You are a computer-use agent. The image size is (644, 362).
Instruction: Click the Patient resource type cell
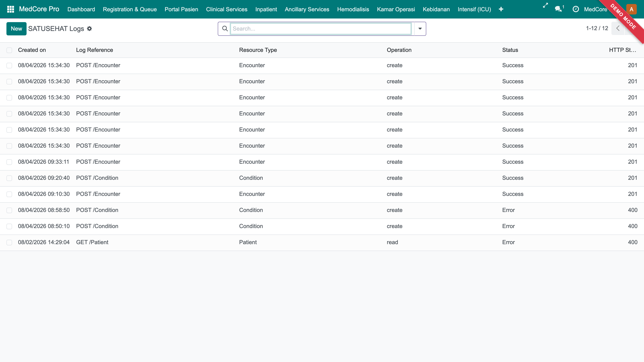(x=248, y=242)
